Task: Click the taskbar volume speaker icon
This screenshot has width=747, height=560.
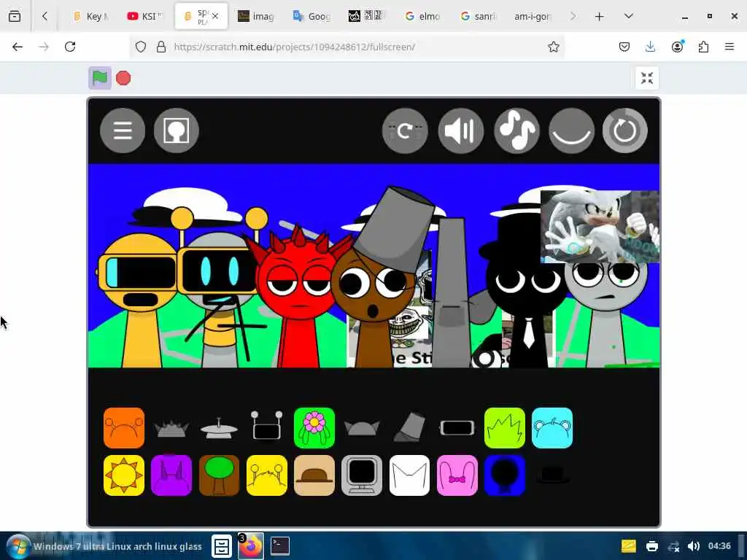Action: (694, 546)
